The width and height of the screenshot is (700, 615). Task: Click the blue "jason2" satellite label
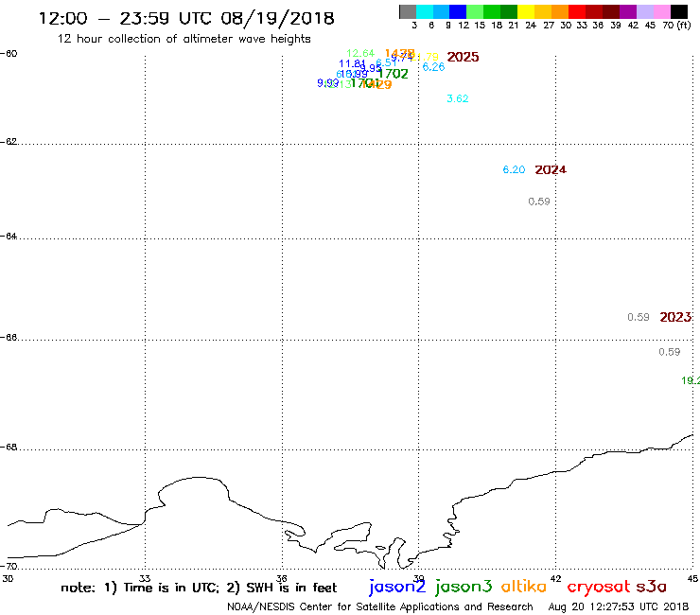397,588
